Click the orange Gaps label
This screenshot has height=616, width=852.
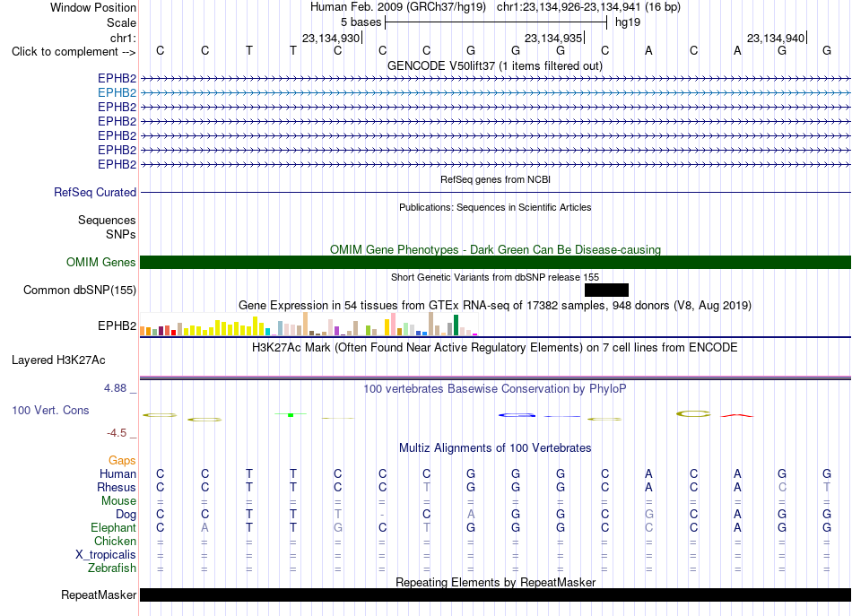pos(122,461)
